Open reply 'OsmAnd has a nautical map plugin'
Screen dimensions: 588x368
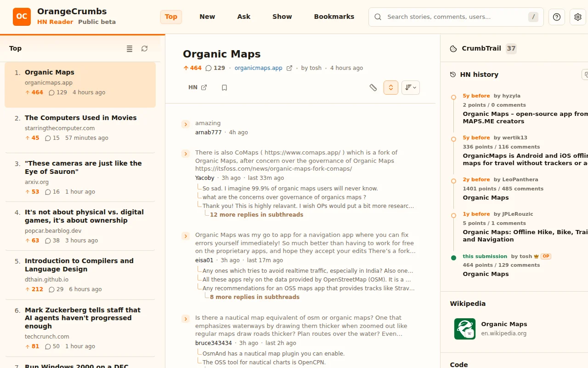[274, 354]
